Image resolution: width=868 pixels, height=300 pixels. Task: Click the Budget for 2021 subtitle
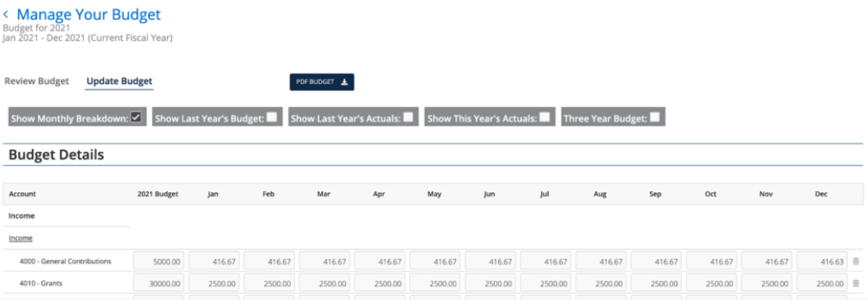click(x=36, y=28)
